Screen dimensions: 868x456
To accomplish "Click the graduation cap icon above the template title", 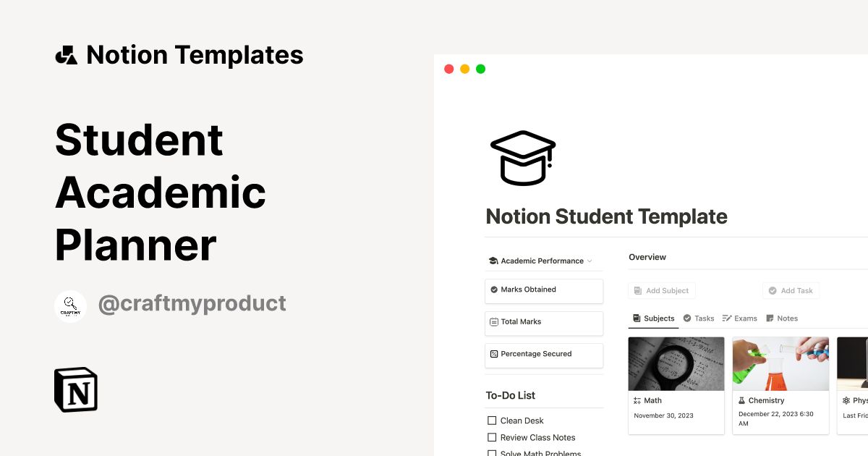I will [522, 157].
